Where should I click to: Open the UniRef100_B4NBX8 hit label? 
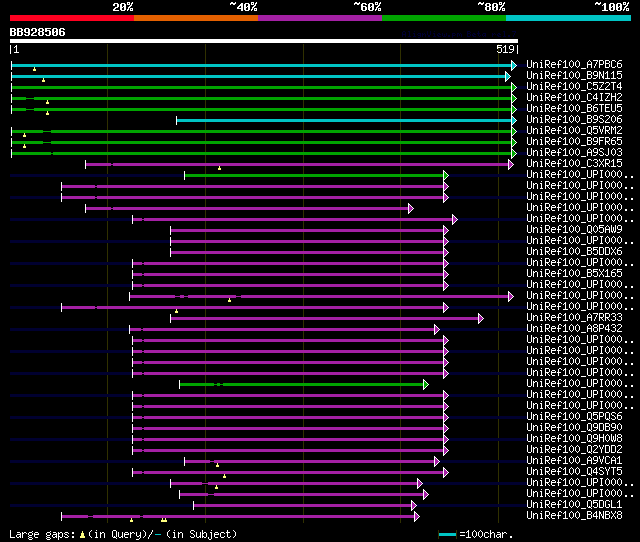[x=574, y=516]
